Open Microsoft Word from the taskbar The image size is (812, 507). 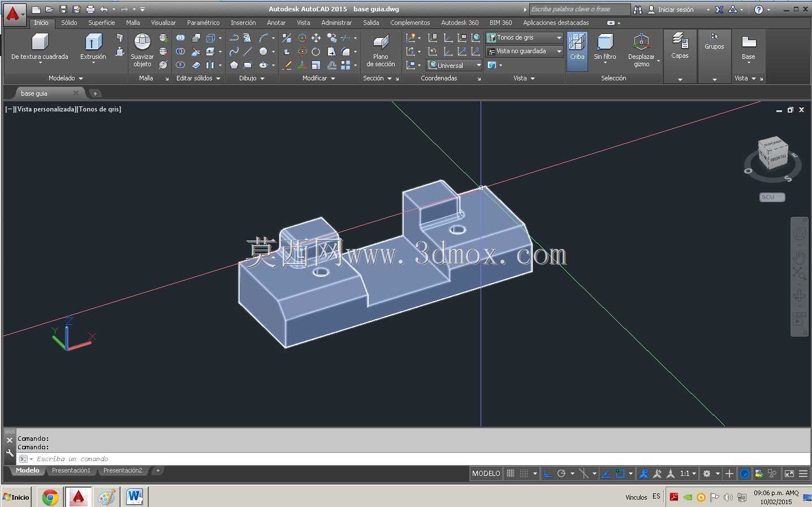coord(135,497)
